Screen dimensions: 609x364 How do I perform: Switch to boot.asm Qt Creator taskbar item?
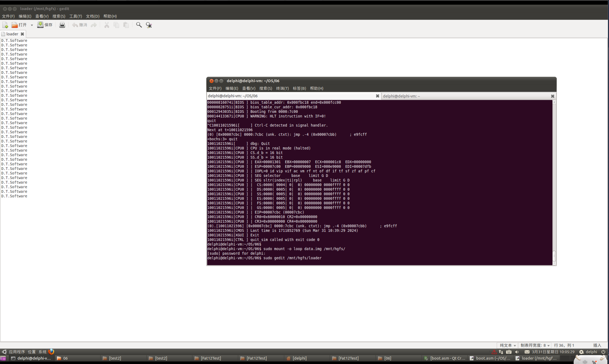point(445,358)
